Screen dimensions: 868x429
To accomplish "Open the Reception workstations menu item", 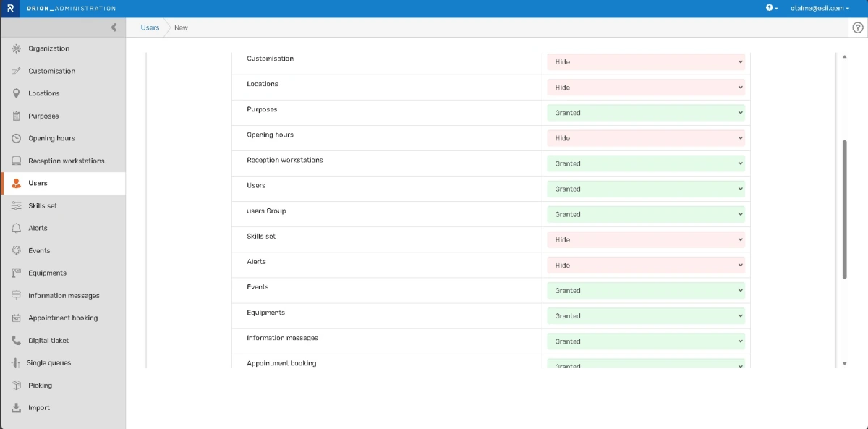I will [66, 161].
